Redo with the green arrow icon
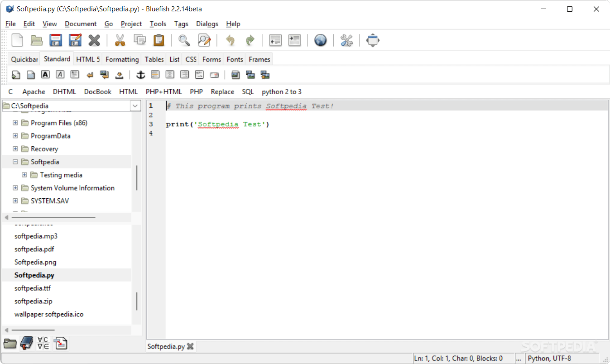The height and width of the screenshot is (364, 610). click(x=250, y=40)
